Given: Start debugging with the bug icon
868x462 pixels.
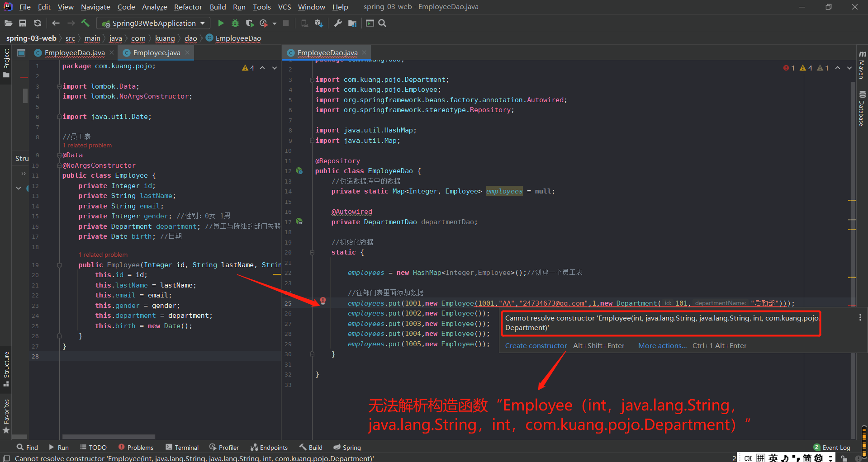Looking at the screenshot, I should click(235, 23).
